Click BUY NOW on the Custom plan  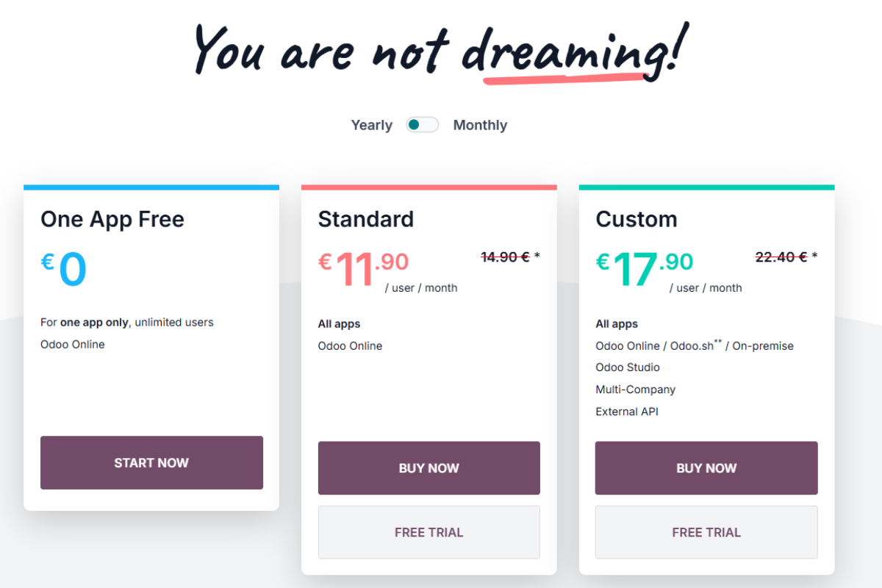[706, 467]
